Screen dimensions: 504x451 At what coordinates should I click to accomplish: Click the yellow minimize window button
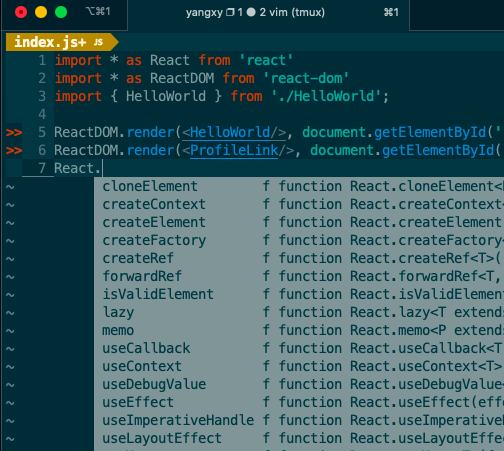[x=41, y=12]
